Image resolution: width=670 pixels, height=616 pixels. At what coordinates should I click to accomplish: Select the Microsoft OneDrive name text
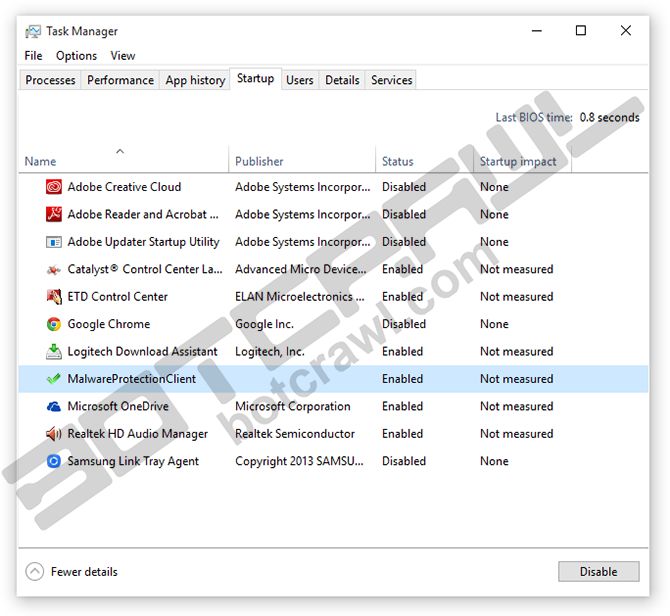click(x=118, y=406)
